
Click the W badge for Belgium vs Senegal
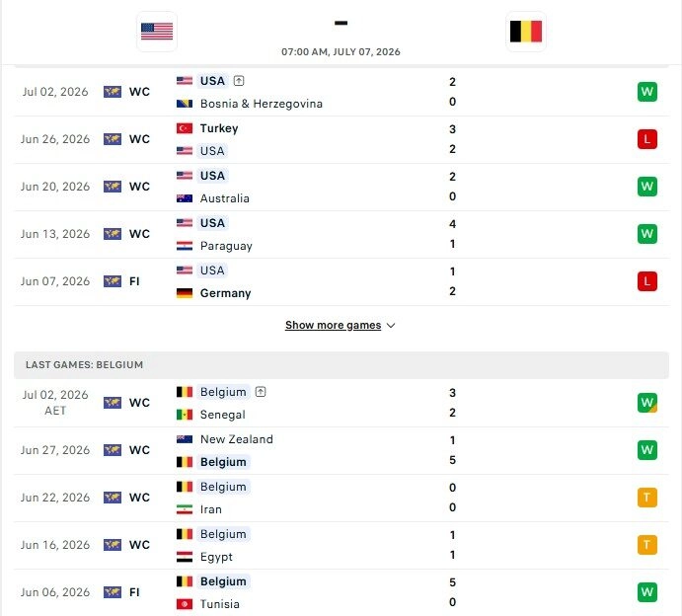pyautogui.click(x=646, y=403)
